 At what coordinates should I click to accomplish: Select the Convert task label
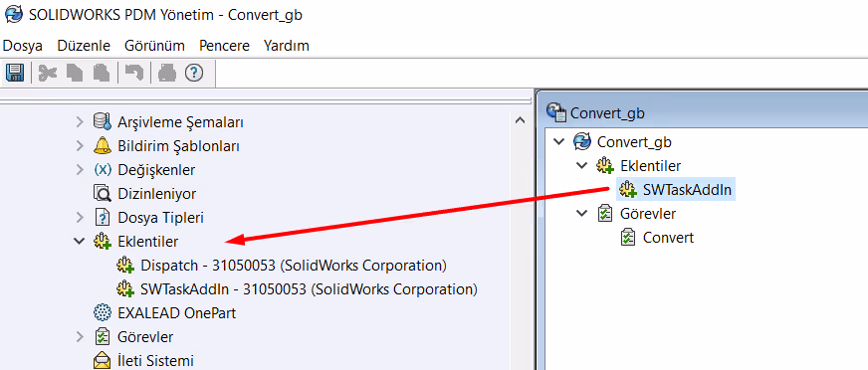668,238
